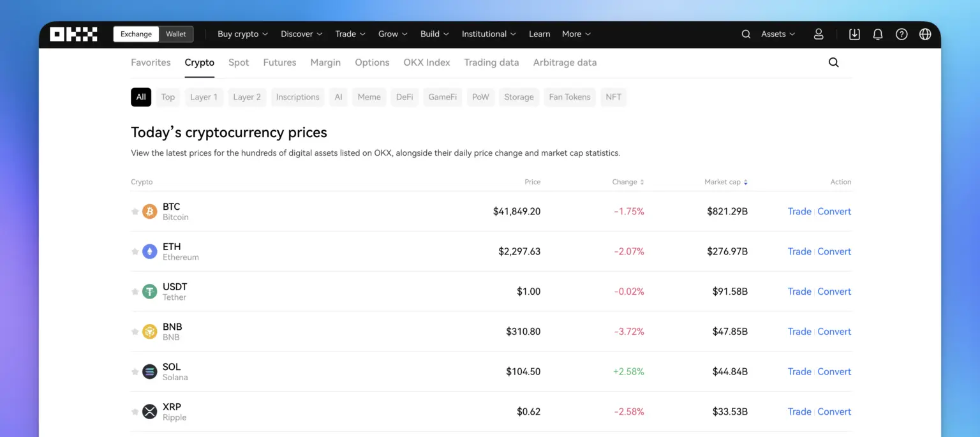980x437 pixels.
Task: Expand the Trade menu in navigation
Action: [350, 34]
